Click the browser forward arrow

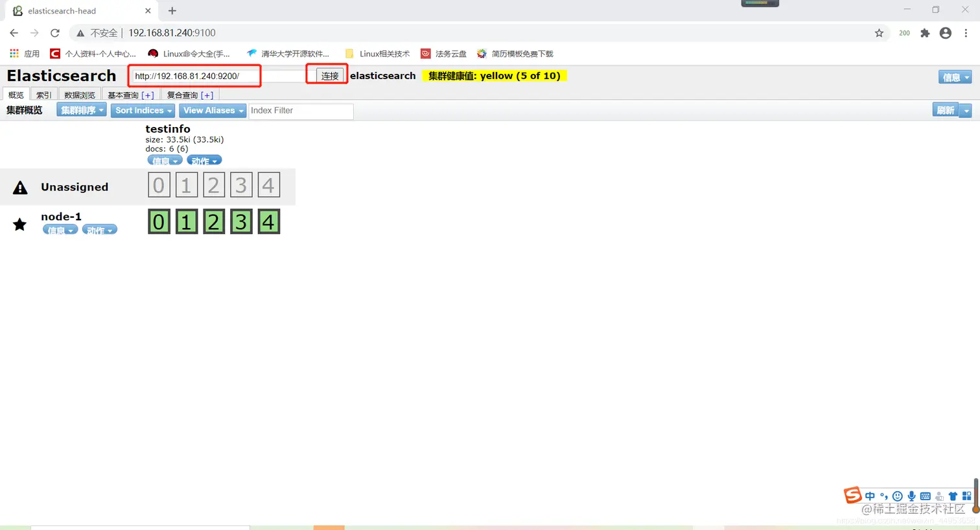point(34,33)
